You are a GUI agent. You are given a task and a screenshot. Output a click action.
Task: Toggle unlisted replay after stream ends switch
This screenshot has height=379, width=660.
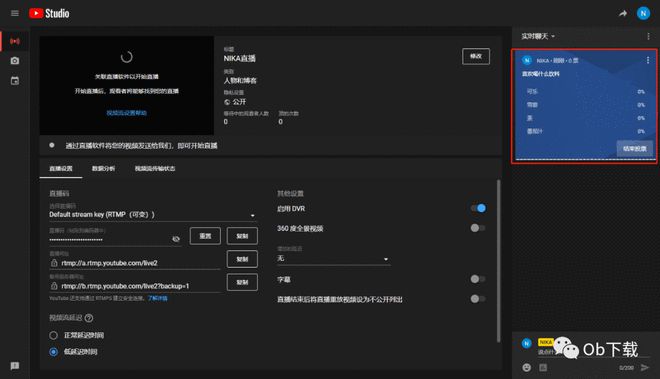point(478,299)
